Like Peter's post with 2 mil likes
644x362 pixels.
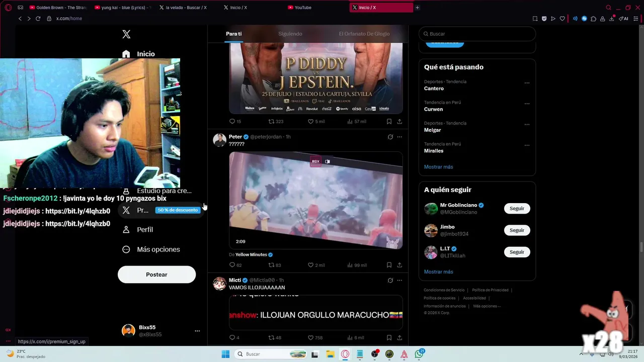click(316, 265)
